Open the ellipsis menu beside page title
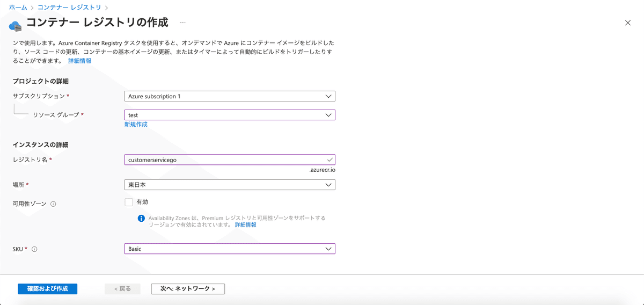 point(183,23)
